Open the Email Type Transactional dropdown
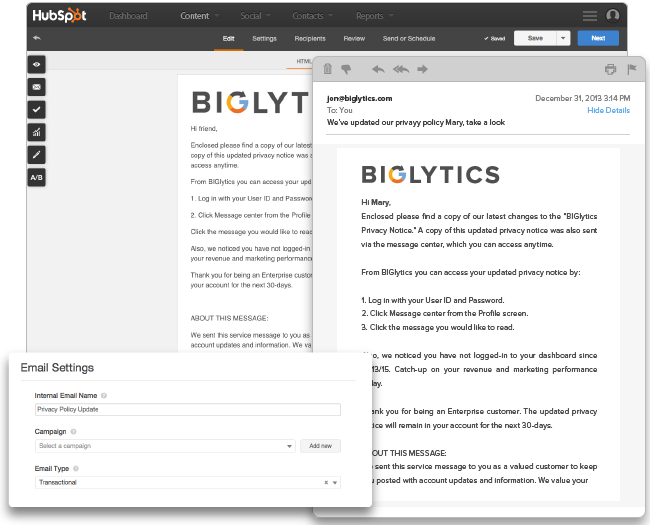 coord(187,482)
